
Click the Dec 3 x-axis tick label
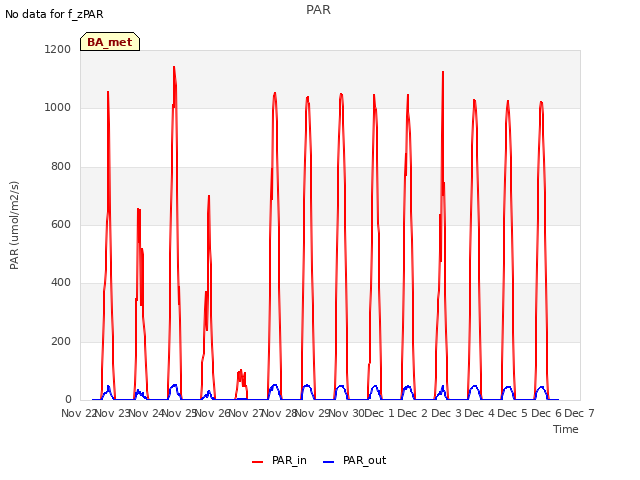(x=446, y=413)
